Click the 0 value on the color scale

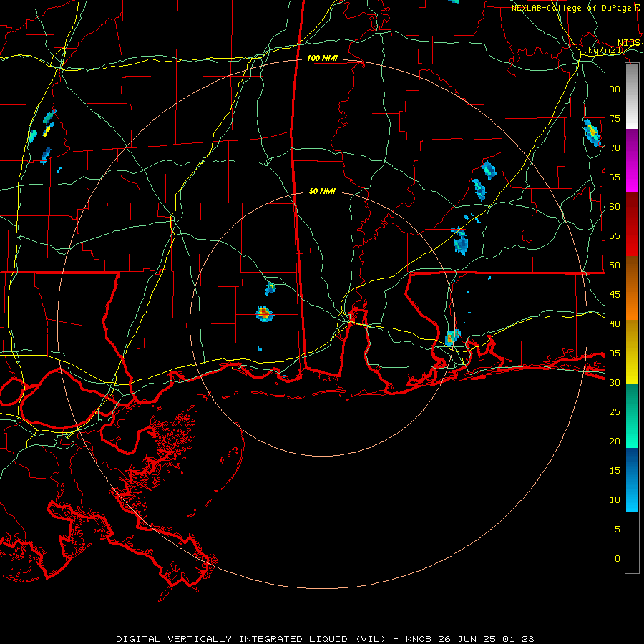click(618, 559)
